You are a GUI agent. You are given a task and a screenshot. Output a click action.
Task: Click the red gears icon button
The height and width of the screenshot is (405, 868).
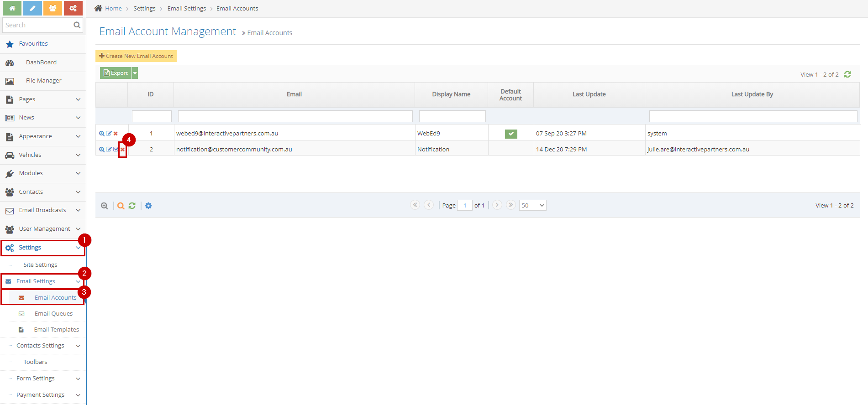tap(73, 8)
